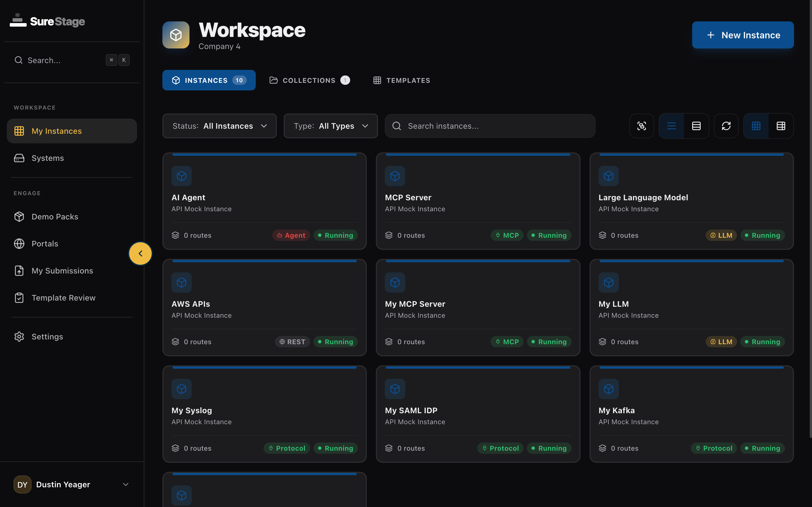Open the Settings gear icon

point(19,336)
